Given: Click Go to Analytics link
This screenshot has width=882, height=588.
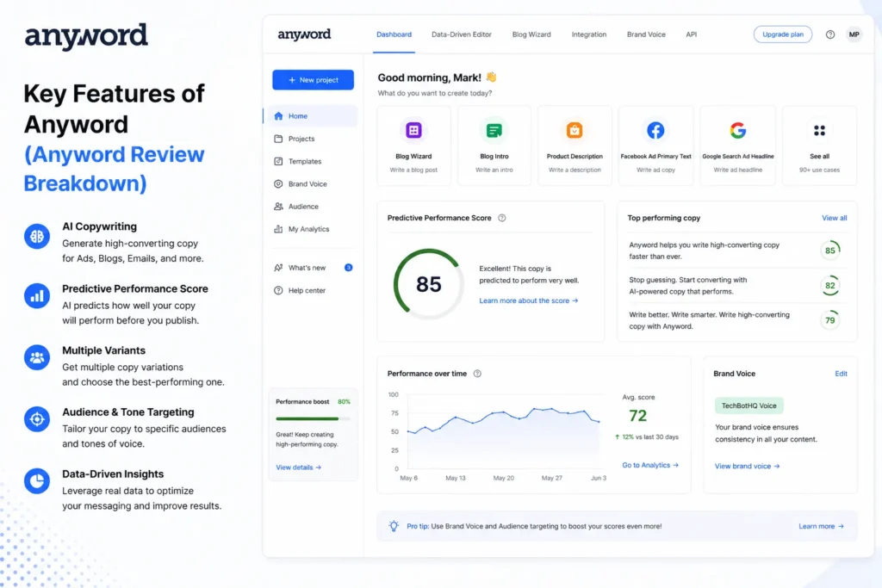Looking at the screenshot, I should 650,465.
